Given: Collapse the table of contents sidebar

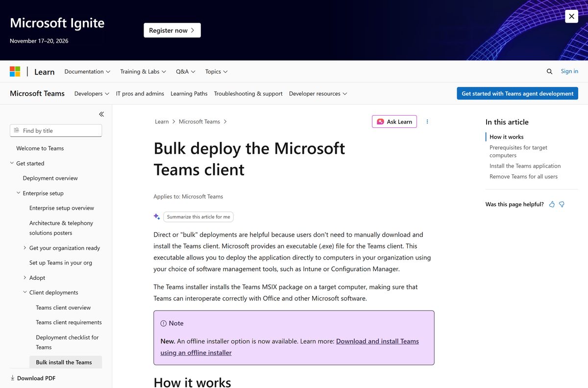Looking at the screenshot, I should 101,114.
